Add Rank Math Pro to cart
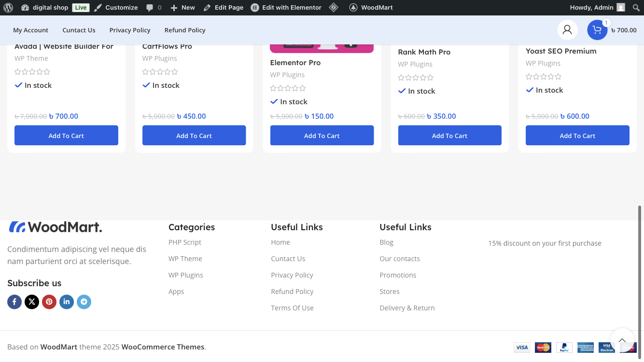Screen dimensions: 644x362 pos(450,136)
